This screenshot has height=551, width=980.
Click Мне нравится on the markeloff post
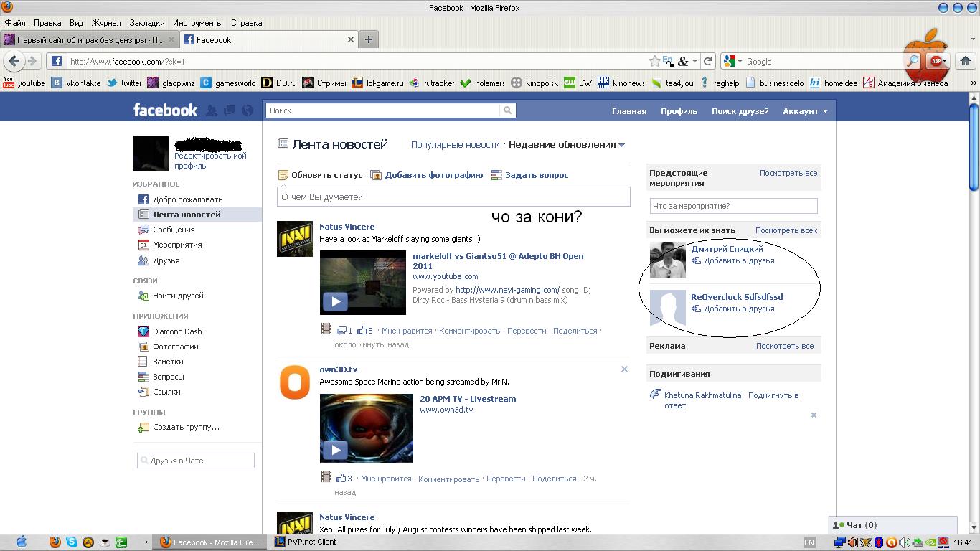click(x=407, y=331)
